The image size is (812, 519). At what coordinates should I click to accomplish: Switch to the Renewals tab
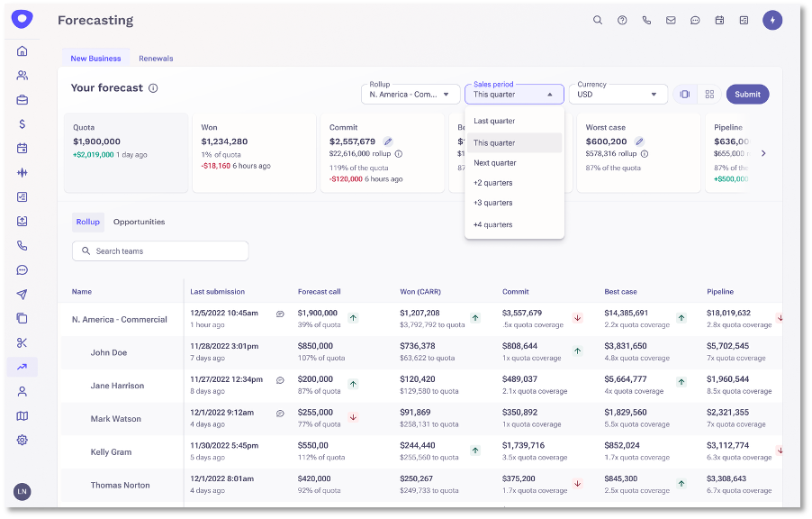pos(156,59)
